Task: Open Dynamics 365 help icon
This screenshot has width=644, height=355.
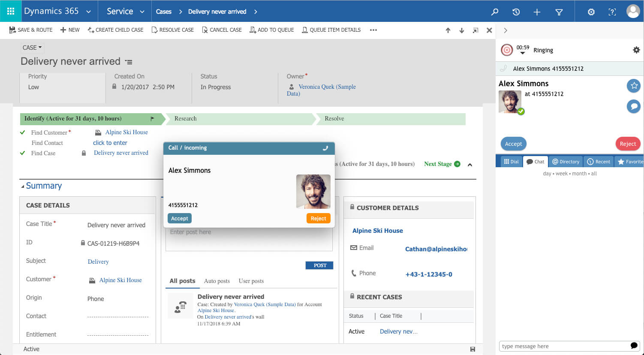Action: point(612,12)
